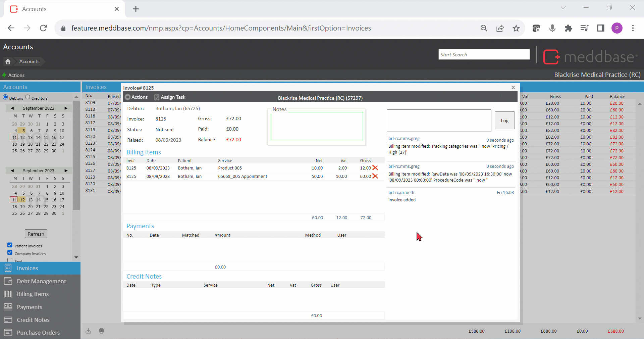Select the Creditors radio button

tap(28, 97)
